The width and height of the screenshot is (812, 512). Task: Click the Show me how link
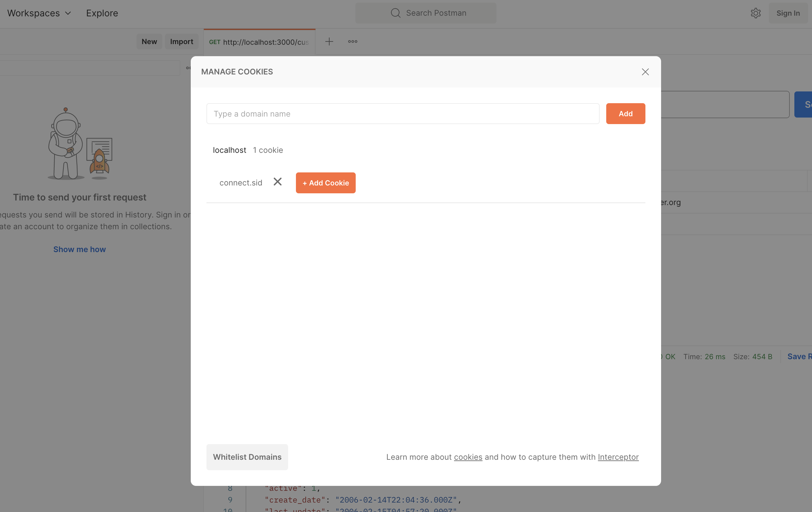(x=79, y=249)
